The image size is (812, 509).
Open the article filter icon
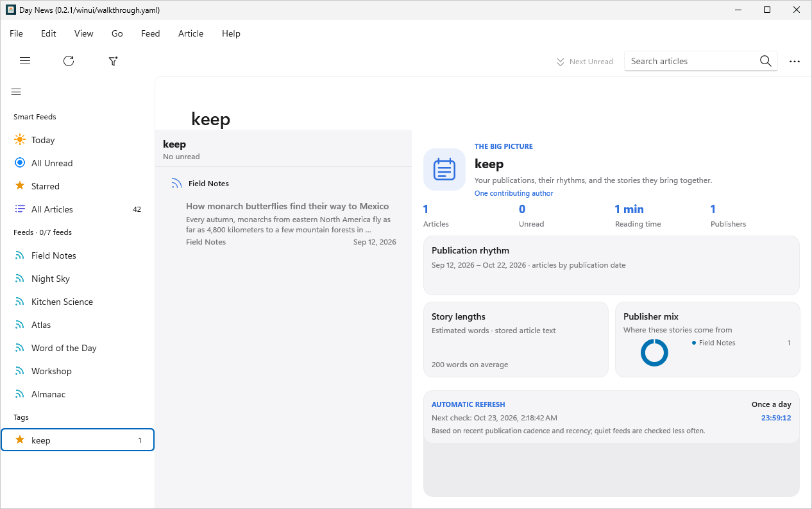(114, 61)
